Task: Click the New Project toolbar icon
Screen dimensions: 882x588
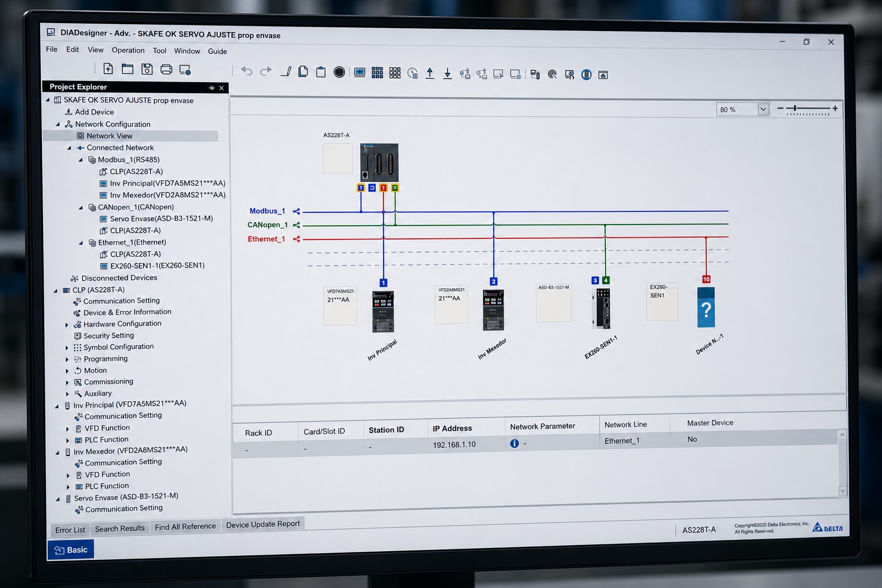Action: pos(108,69)
